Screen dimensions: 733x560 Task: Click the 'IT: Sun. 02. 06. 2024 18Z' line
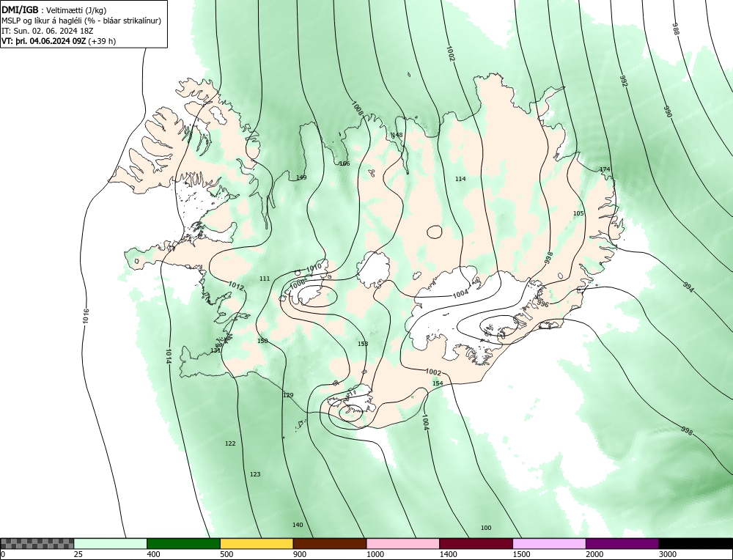click(48, 31)
